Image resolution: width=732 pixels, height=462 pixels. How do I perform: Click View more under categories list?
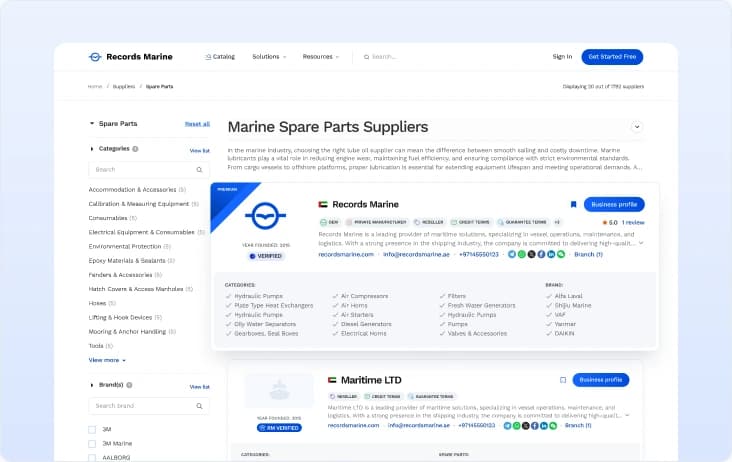pyautogui.click(x=107, y=360)
